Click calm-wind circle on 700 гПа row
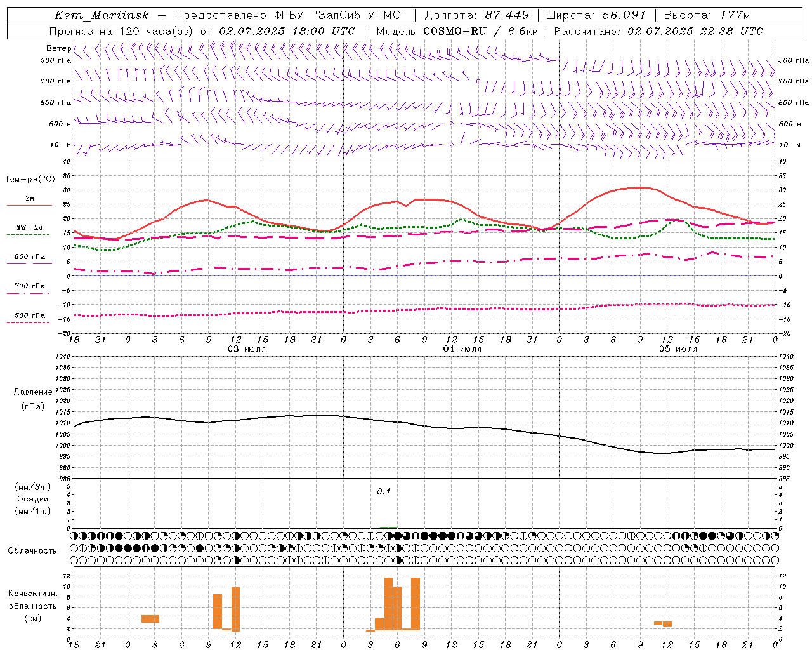Image resolution: width=812 pixels, height=650 pixels. click(x=478, y=81)
